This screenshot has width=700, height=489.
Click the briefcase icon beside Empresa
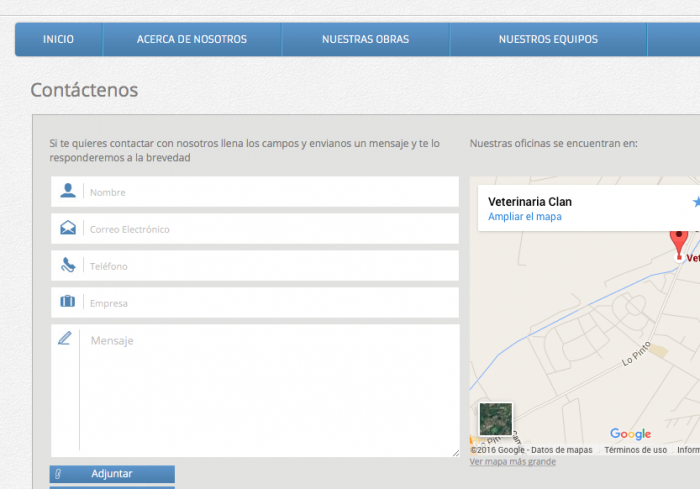tap(67, 302)
